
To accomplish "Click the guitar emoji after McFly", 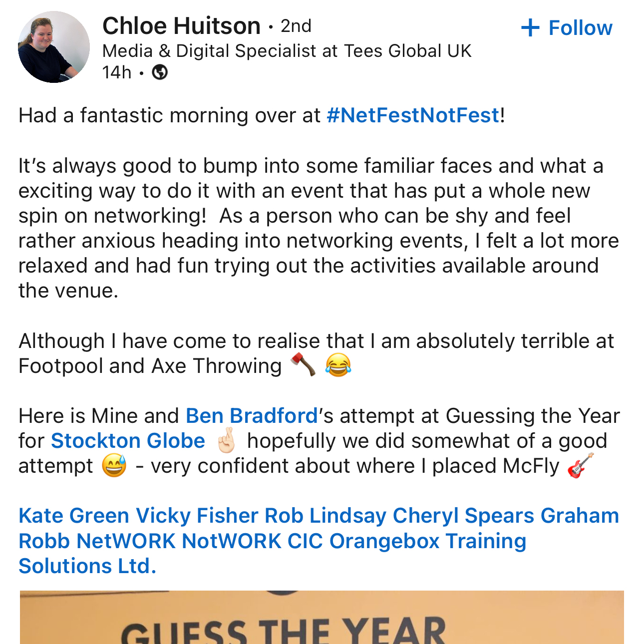I will point(581,465).
